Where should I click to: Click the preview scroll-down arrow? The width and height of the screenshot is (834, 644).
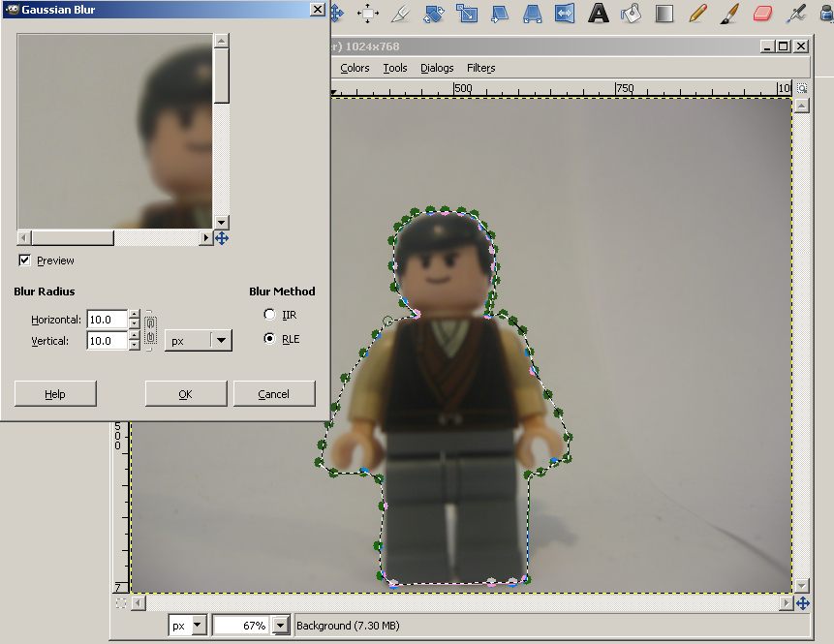222,223
